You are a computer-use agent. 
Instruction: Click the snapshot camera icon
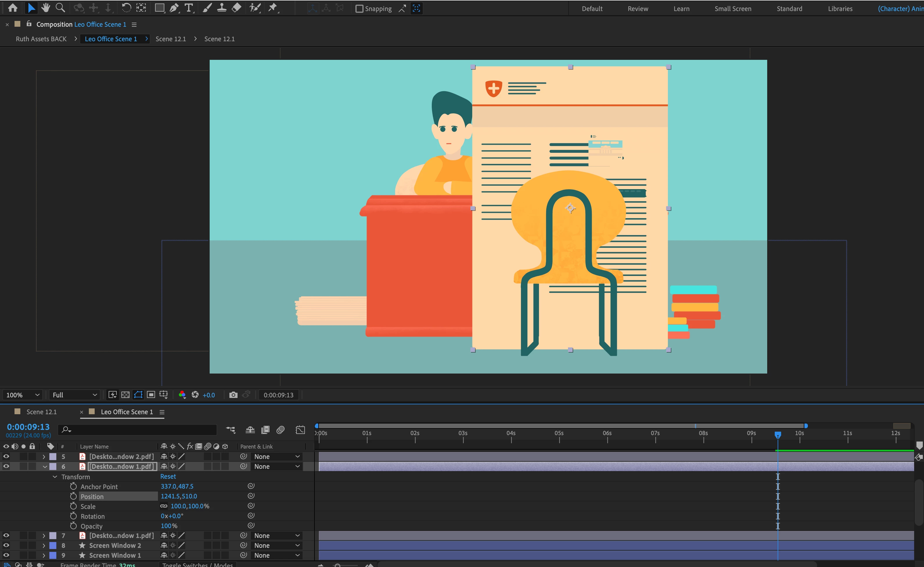(x=233, y=395)
